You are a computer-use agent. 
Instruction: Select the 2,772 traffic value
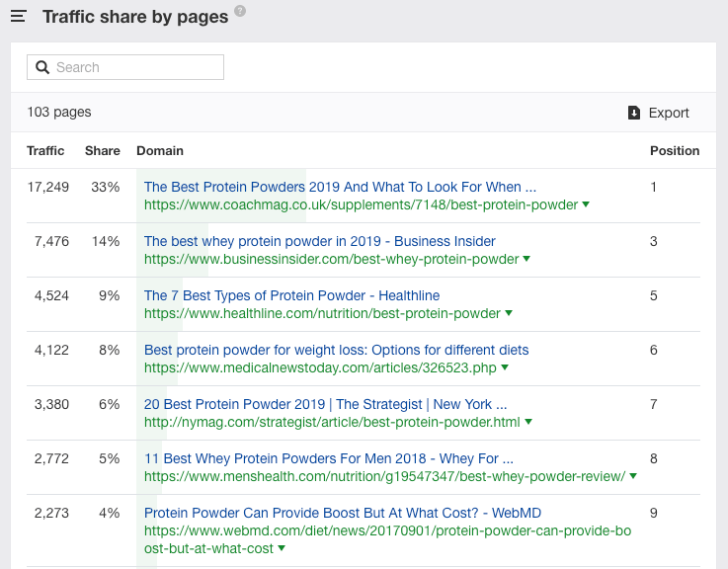tap(51, 458)
